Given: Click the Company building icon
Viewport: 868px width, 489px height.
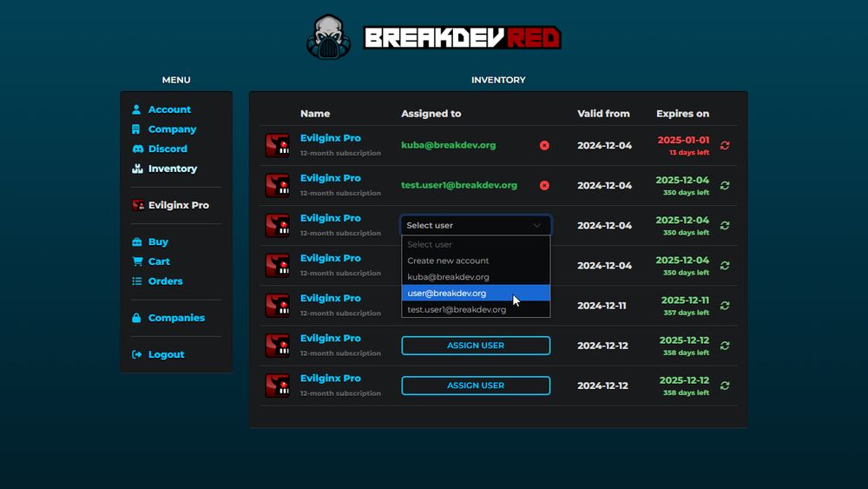Looking at the screenshot, I should (x=136, y=129).
